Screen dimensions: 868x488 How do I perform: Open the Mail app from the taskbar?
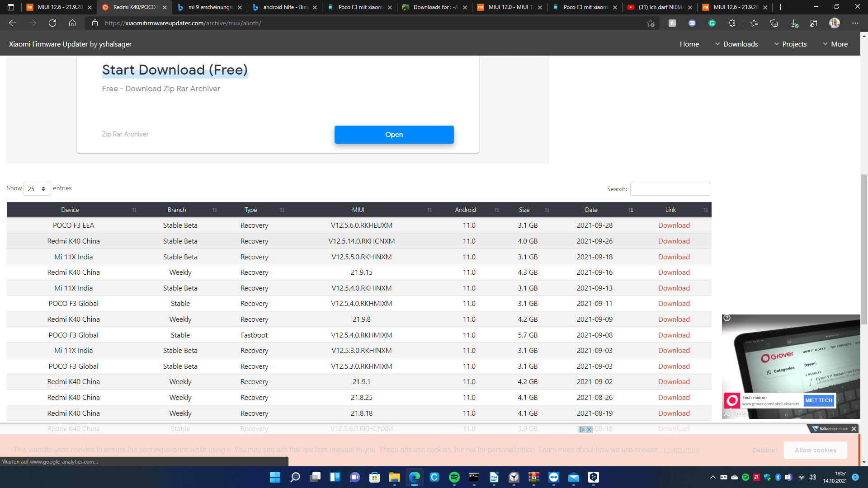(x=573, y=477)
